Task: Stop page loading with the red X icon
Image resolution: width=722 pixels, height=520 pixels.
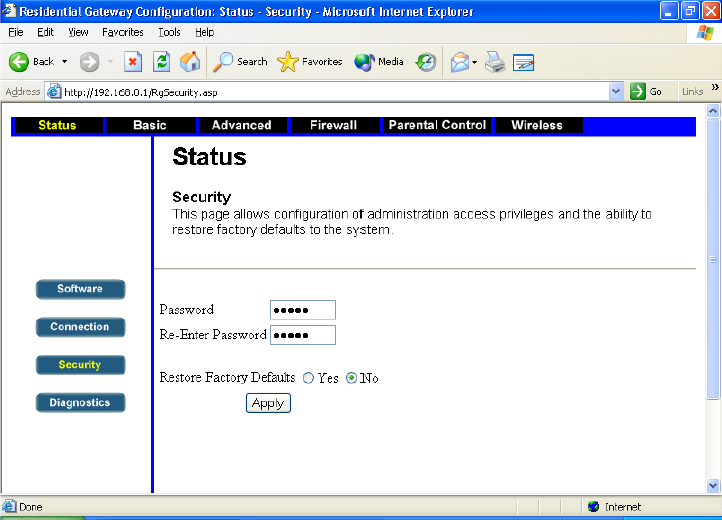Action: pyautogui.click(x=133, y=62)
